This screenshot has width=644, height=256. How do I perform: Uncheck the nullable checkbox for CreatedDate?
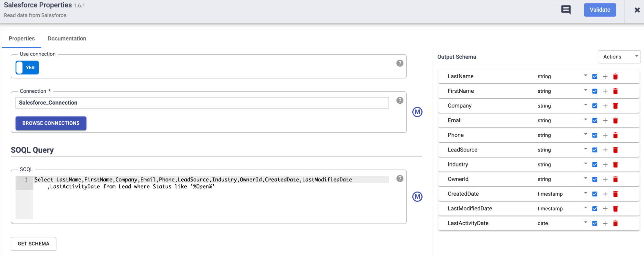pos(595,194)
